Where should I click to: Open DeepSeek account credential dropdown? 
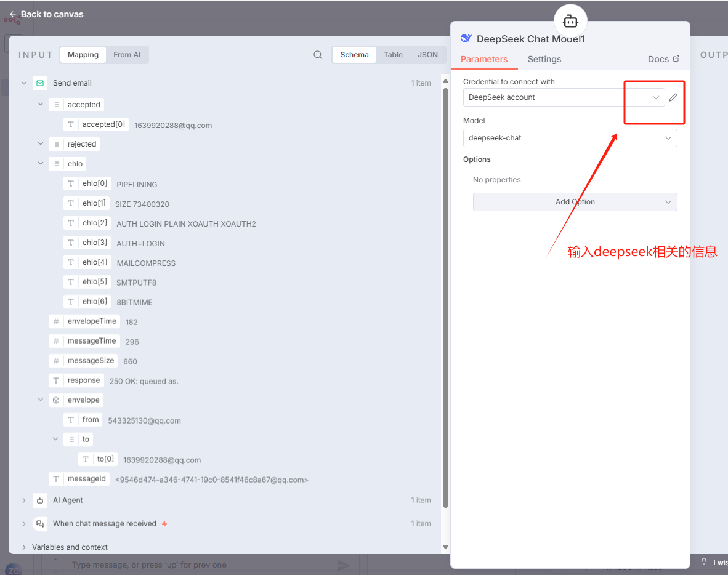pyautogui.click(x=564, y=97)
